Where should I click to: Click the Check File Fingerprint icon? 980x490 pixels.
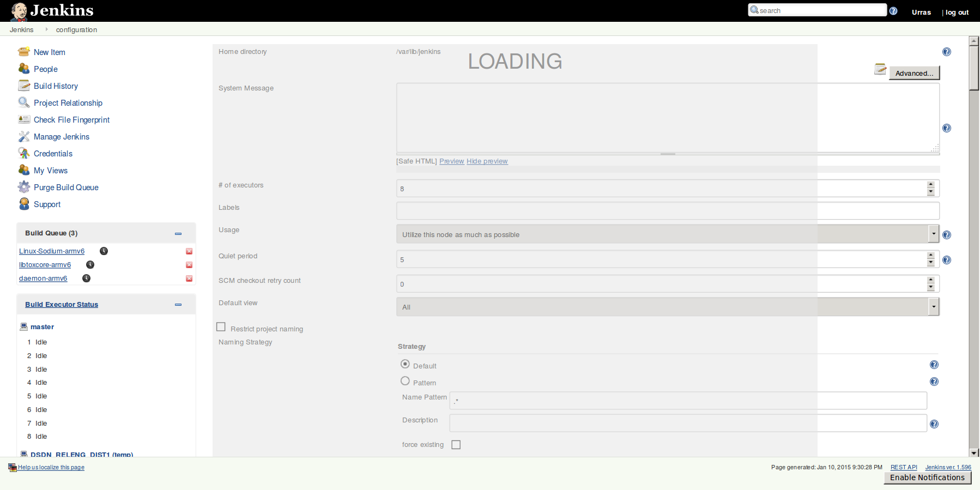click(x=23, y=119)
